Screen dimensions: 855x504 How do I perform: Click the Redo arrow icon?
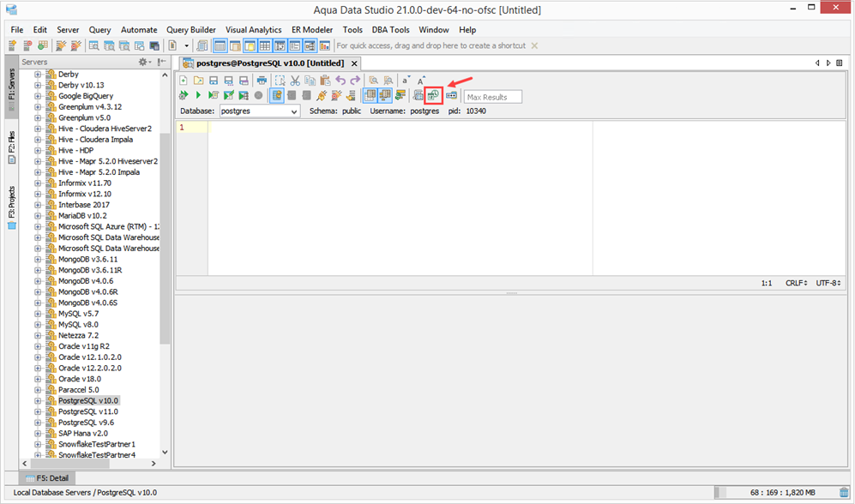point(355,81)
